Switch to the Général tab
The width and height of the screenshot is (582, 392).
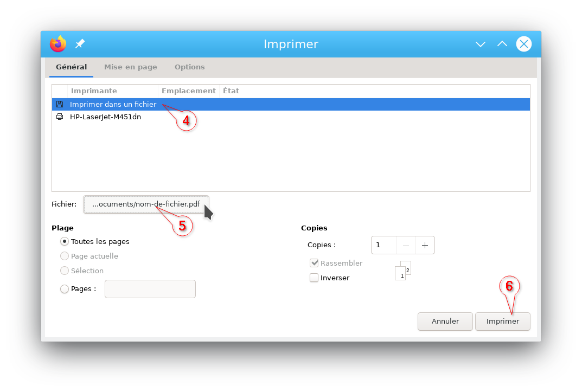click(71, 67)
